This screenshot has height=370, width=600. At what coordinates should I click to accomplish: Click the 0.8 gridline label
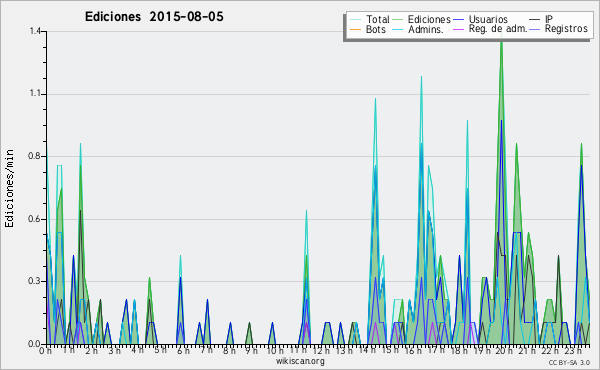click(x=35, y=156)
